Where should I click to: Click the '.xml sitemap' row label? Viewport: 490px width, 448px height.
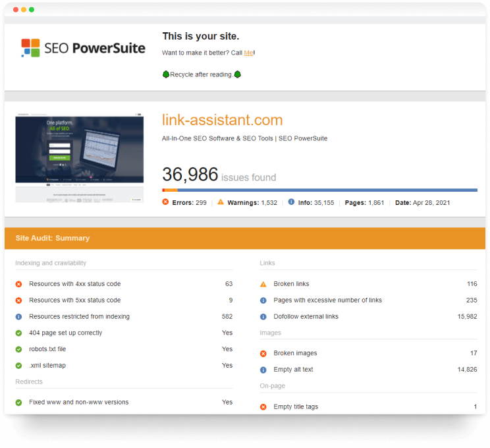[47, 365]
